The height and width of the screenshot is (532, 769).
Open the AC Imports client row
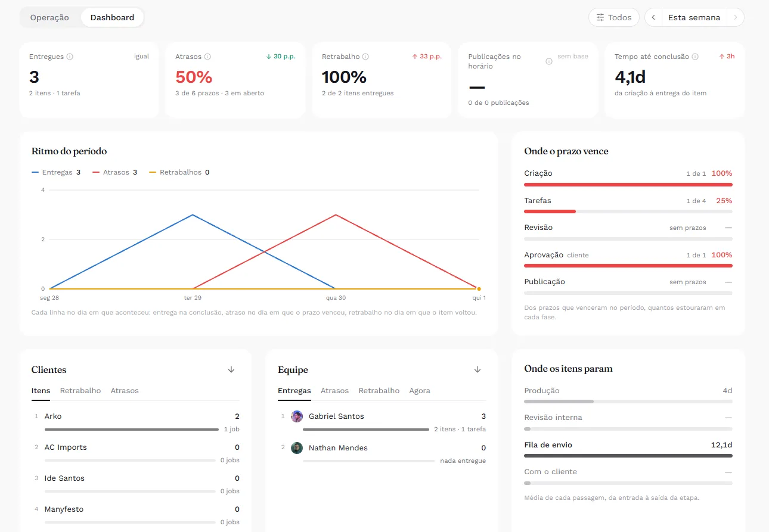point(136,453)
